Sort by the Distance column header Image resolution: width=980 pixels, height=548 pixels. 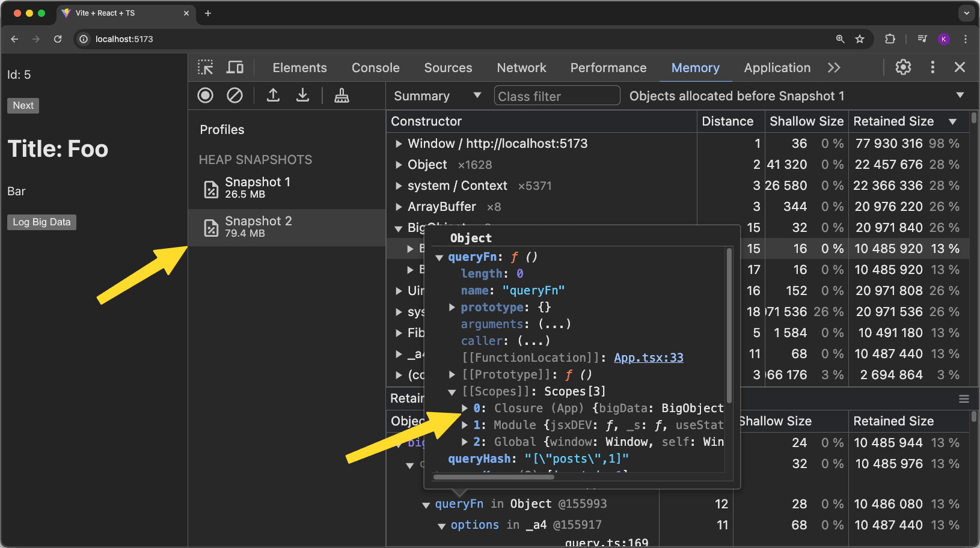pos(730,121)
